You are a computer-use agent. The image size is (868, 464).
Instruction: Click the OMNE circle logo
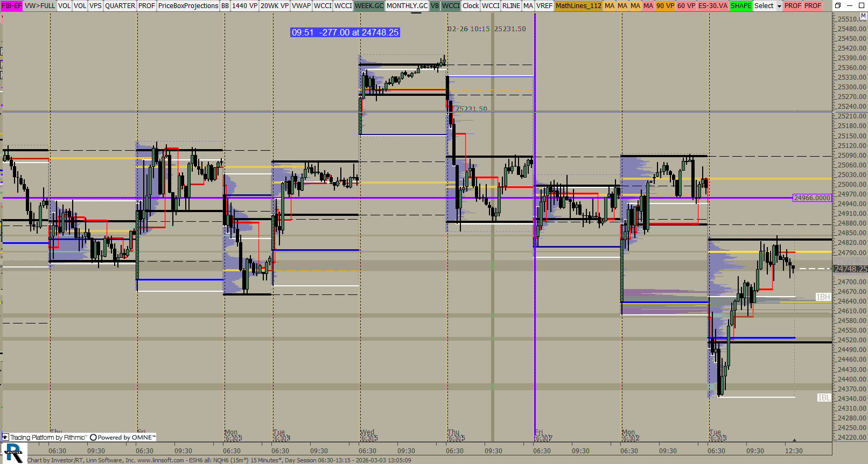point(93,438)
